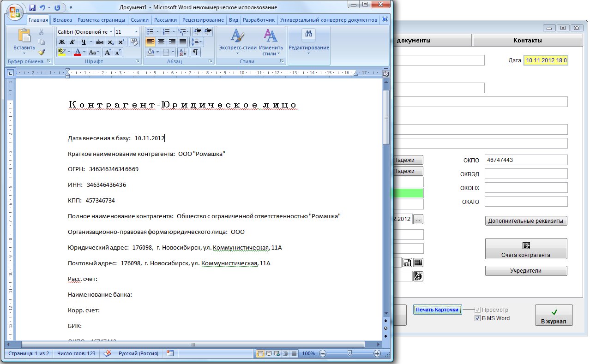590x364 pixels.
Task: Apply strikethrough formatting
Action: (99, 42)
